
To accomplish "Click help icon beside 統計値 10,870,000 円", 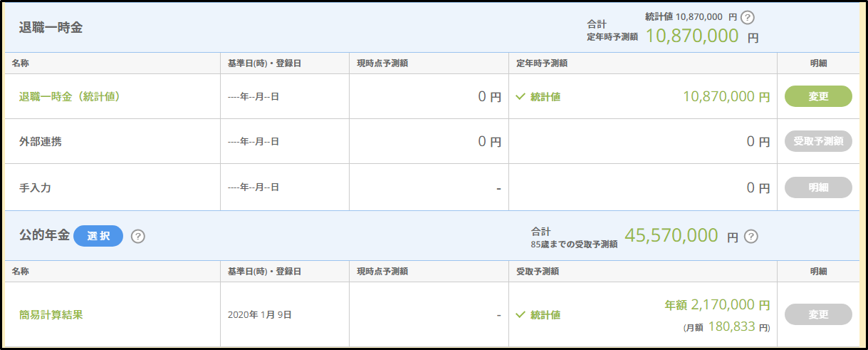I will click(748, 17).
